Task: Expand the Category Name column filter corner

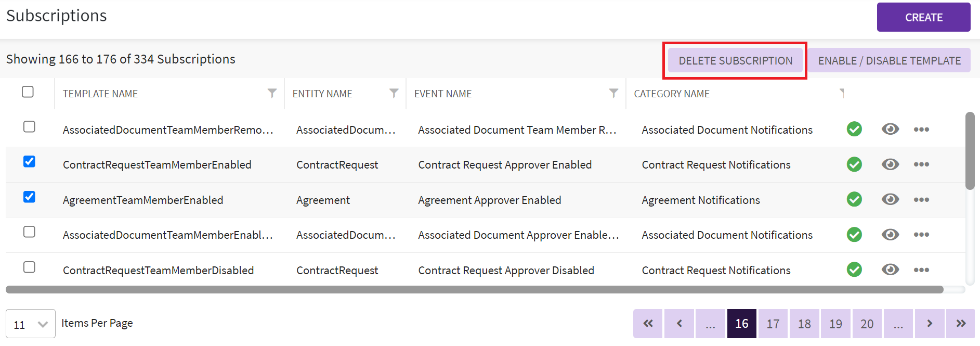Action: click(841, 93)
